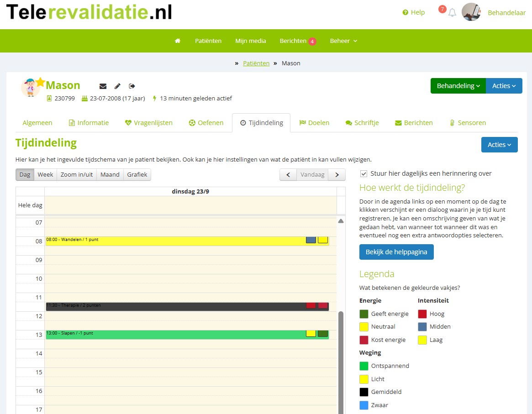Click the pencil edit icon beside Mason
Viewport: 532px width, 414px height.
click(117, 86)
